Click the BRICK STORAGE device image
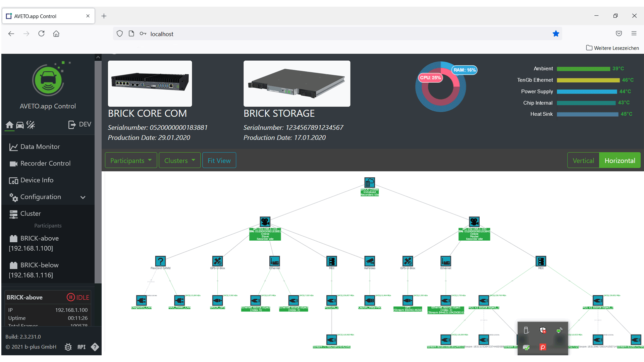The width and height of the screenshot is (644, 362). click(297, 83)
